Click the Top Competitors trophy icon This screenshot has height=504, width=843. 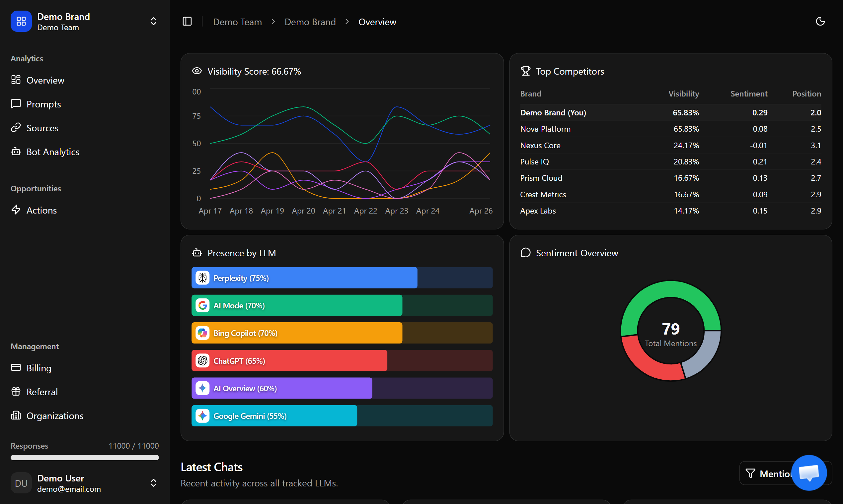click(x=525, y=71)
